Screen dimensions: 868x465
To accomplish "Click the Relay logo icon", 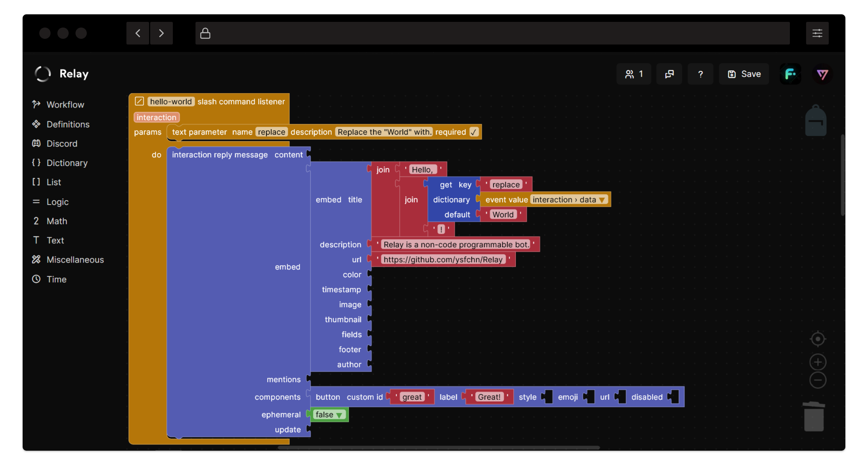I will 43,74.
